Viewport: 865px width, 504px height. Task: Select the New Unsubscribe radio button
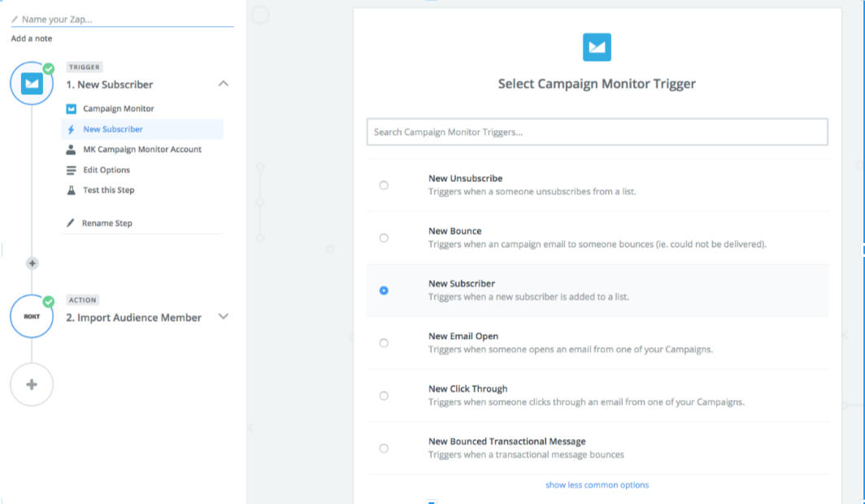[x=384, y=185]
